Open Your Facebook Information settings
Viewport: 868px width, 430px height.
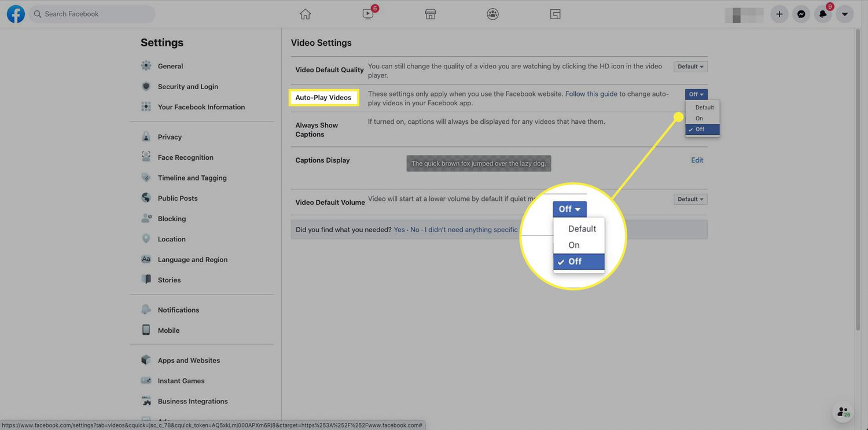pos(201,107)
